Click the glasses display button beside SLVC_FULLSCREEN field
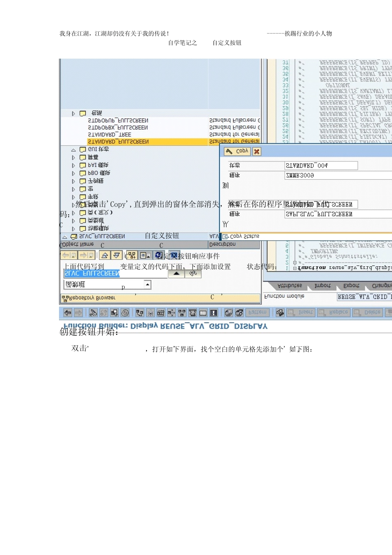Image resolution: width=392 pixels, height=555 pixels. point(193,273)
